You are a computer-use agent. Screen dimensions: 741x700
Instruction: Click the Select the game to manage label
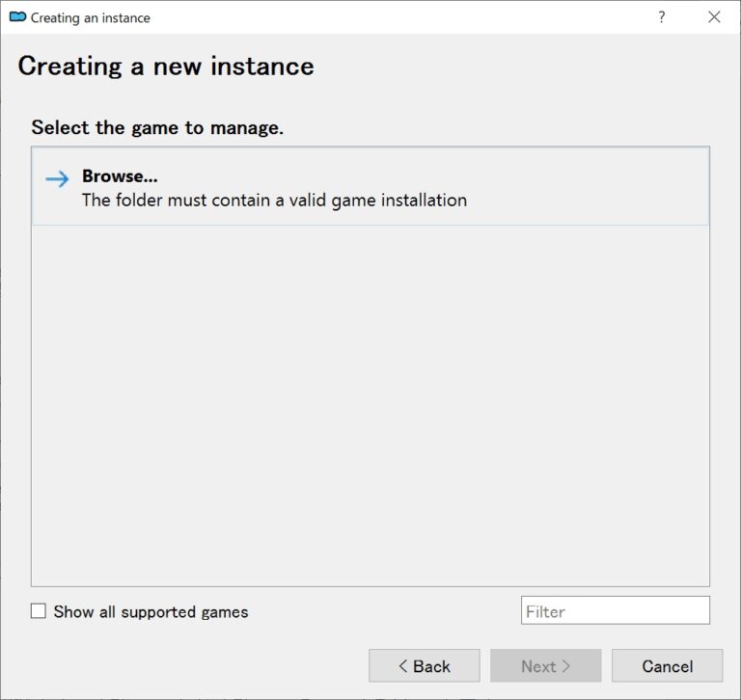point(157,127)
